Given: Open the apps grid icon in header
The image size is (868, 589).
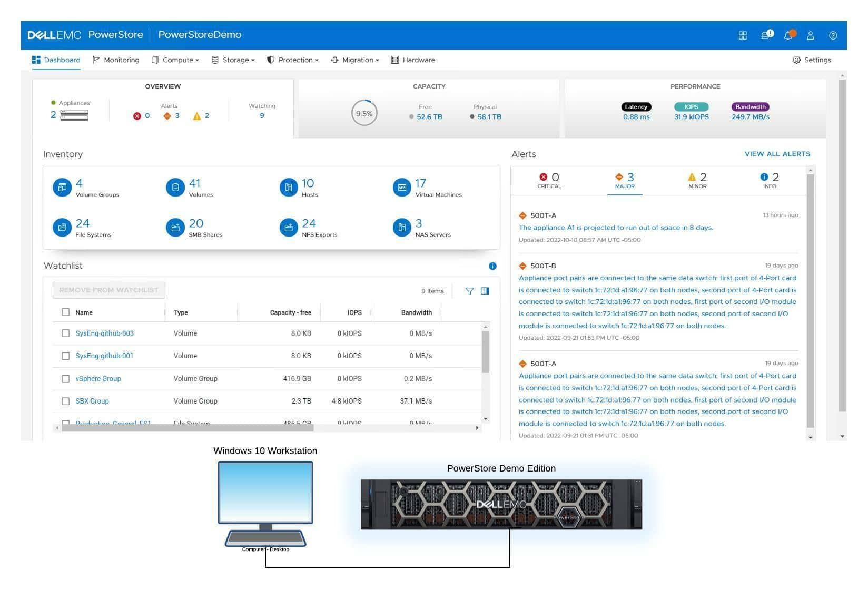Looking at the screenshot, I should coord(743,35).
